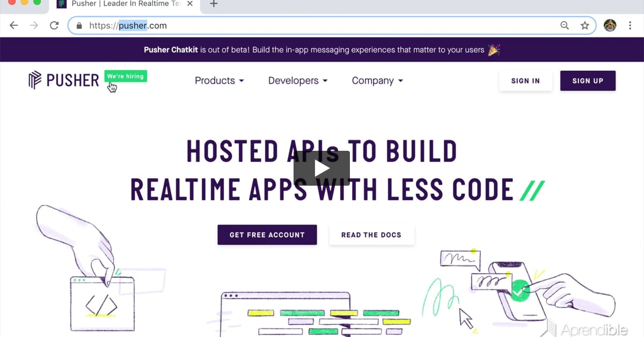Click the Pusher Chatkit announcement banner
Image resolution: width=644 pixels, height=337 pixels.
tap(322, 50)
